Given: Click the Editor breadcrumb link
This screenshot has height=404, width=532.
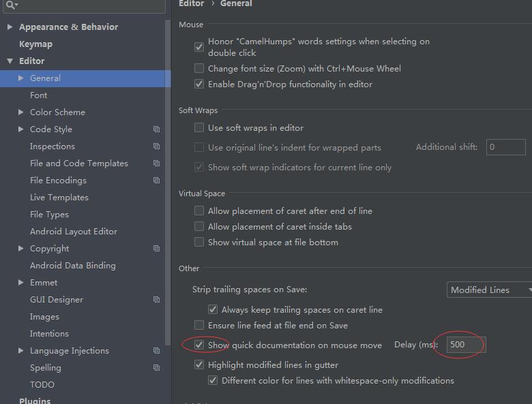Looking at the screenshot, I should pyautogui.click(x=191, y=4).
